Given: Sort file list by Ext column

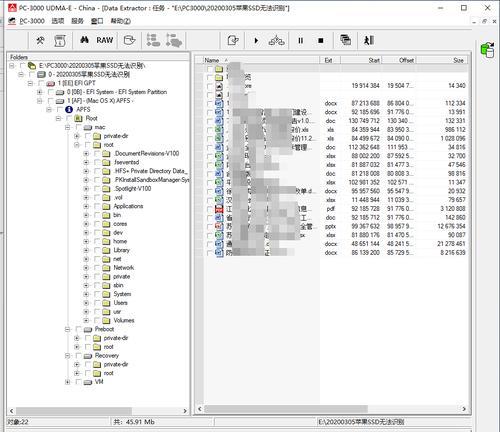Looking at the screenshot, I should (330, 60).
